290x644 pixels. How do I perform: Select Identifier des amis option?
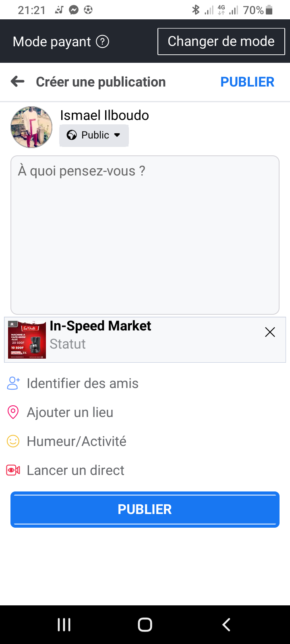[x=83, y=383]
